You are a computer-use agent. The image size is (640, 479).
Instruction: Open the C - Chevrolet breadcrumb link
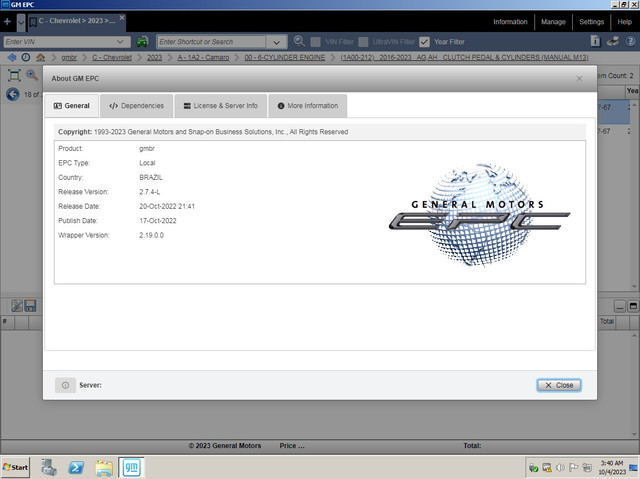coord(112,58)
